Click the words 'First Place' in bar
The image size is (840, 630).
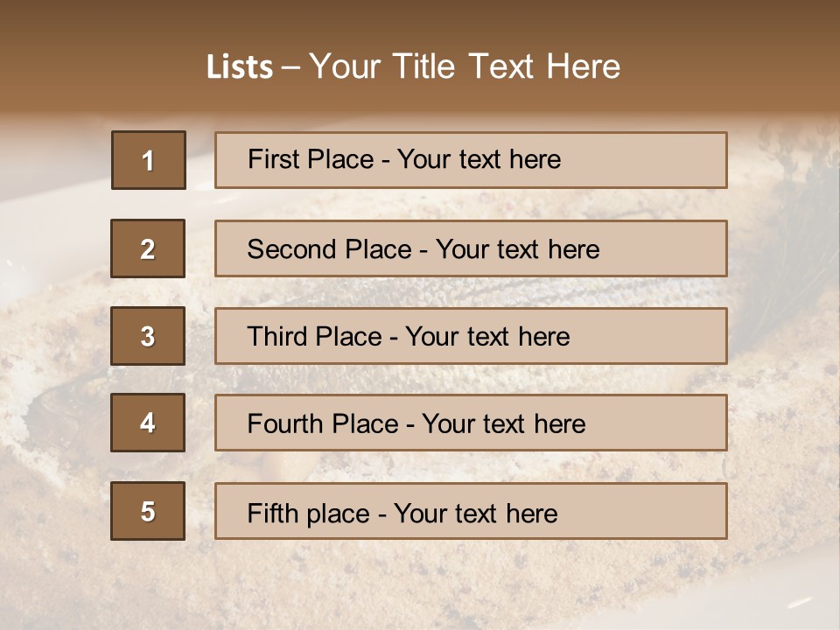point(311,159)
